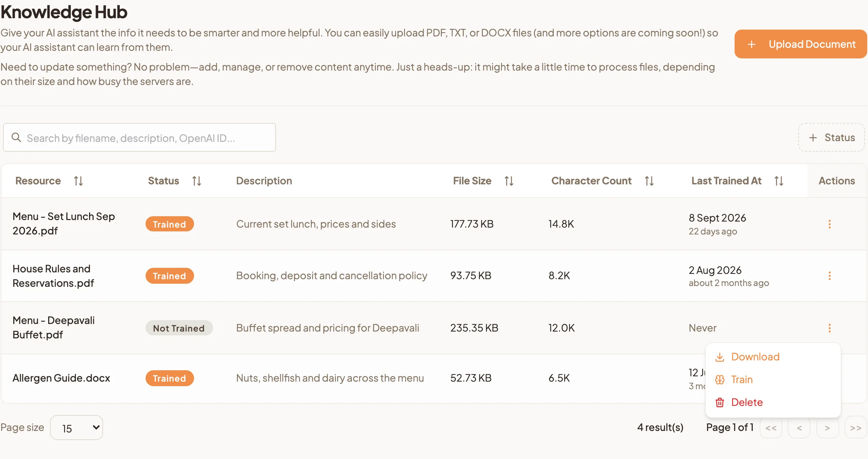Choose Train from the actions menu

pos(773,380)
